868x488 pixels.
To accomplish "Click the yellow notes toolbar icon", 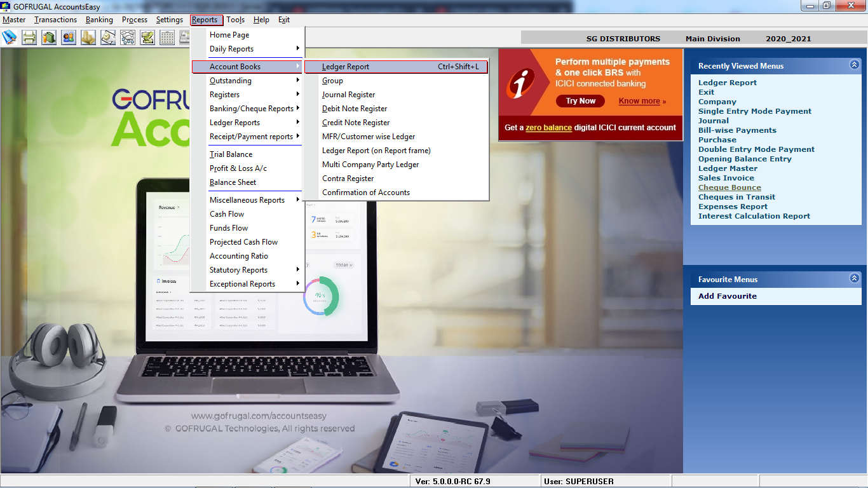I will (x=147, y=37).
